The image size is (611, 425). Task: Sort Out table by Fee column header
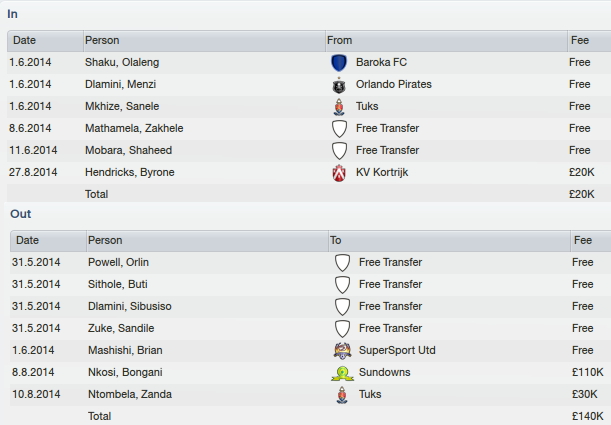coord(591,240)
